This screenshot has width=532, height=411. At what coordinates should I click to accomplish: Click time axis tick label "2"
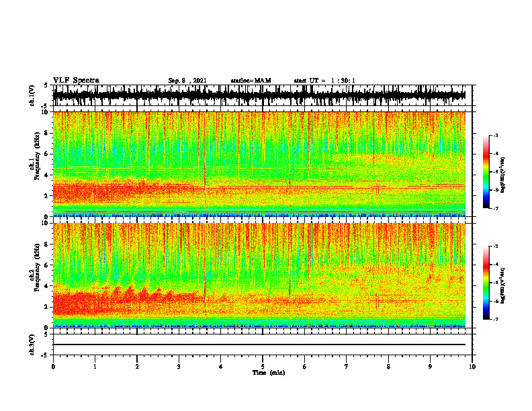tap(137, 367)
